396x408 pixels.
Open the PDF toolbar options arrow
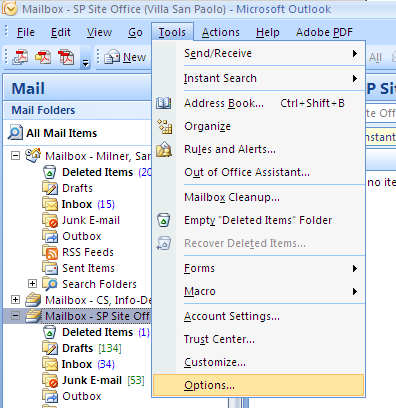[86, 62]
